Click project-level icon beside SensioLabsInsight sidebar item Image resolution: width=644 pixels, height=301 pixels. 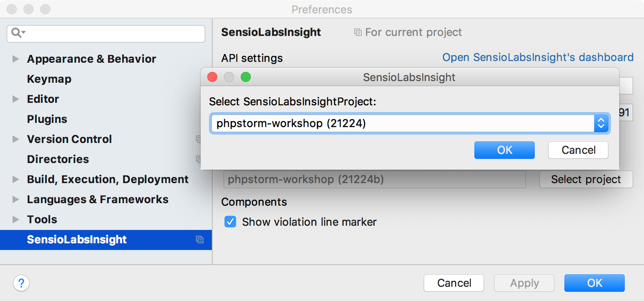[200, 240]
